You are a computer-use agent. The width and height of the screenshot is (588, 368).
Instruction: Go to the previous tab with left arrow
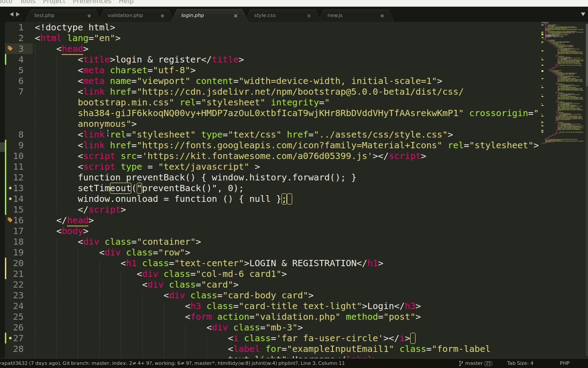click(x=12, y=15)
